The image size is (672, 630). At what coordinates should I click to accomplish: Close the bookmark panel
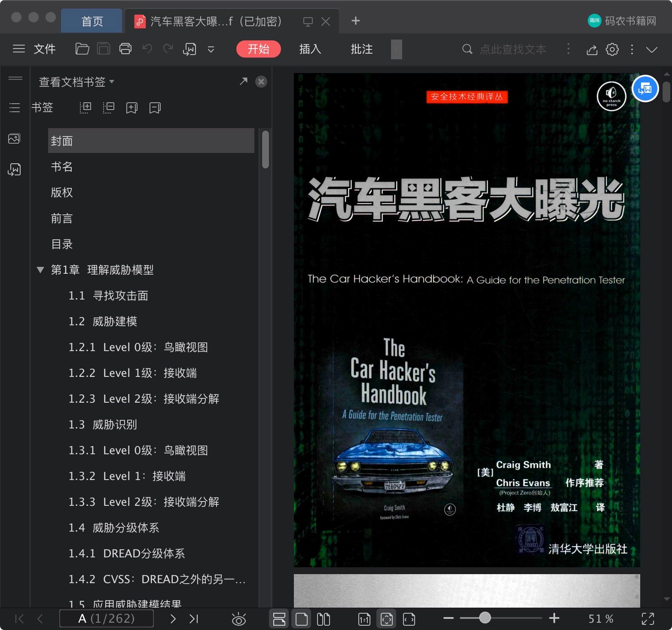tap(261, 82)
